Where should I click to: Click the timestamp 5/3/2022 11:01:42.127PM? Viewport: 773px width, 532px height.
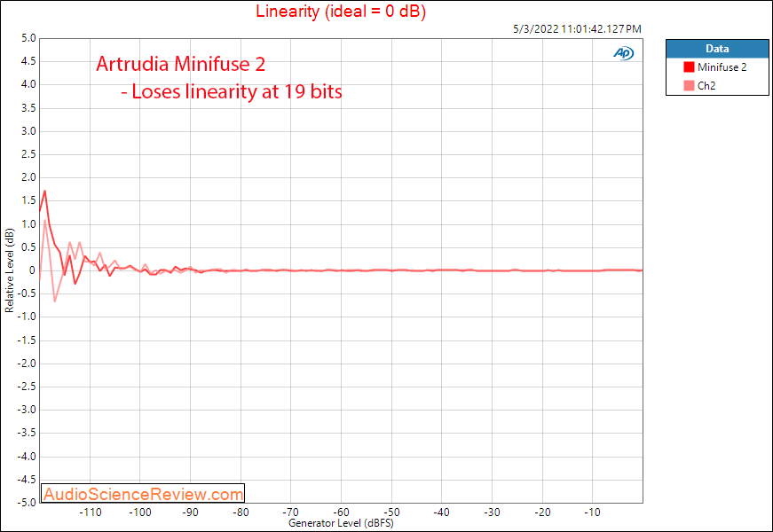(x=577, y=29)
